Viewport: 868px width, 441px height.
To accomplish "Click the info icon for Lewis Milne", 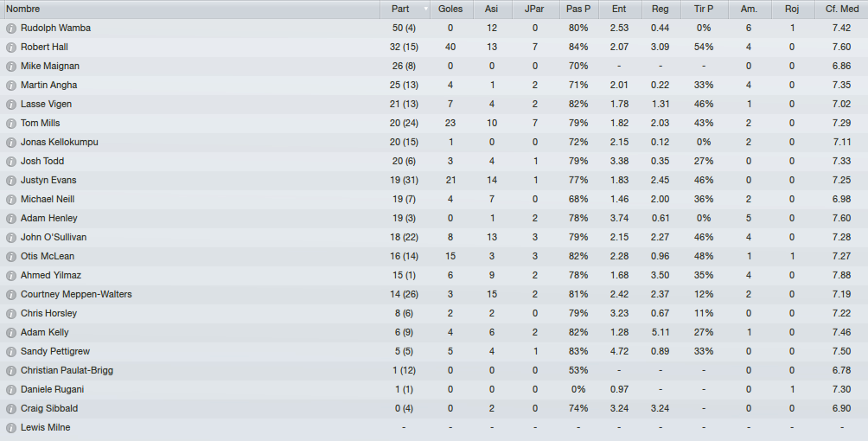I will 10,428.
